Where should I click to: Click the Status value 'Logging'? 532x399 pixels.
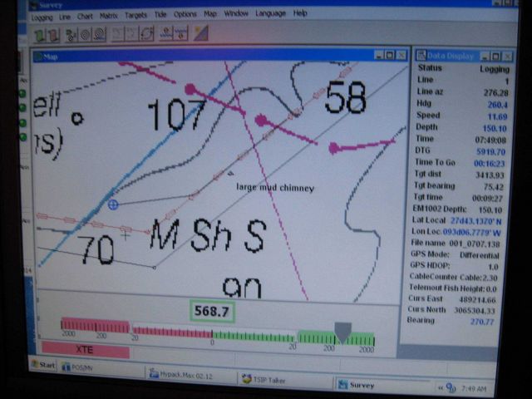pos(495,69)
